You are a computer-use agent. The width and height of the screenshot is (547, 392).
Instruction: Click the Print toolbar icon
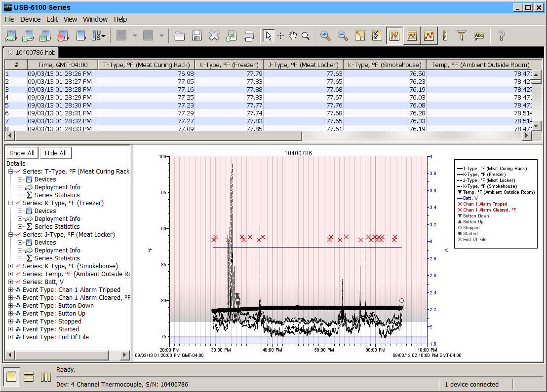[249, 36]
